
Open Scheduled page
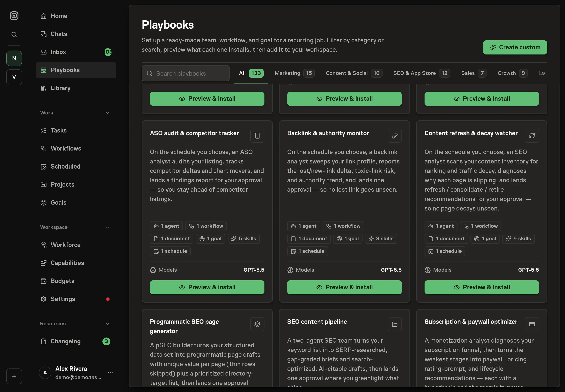76,167
